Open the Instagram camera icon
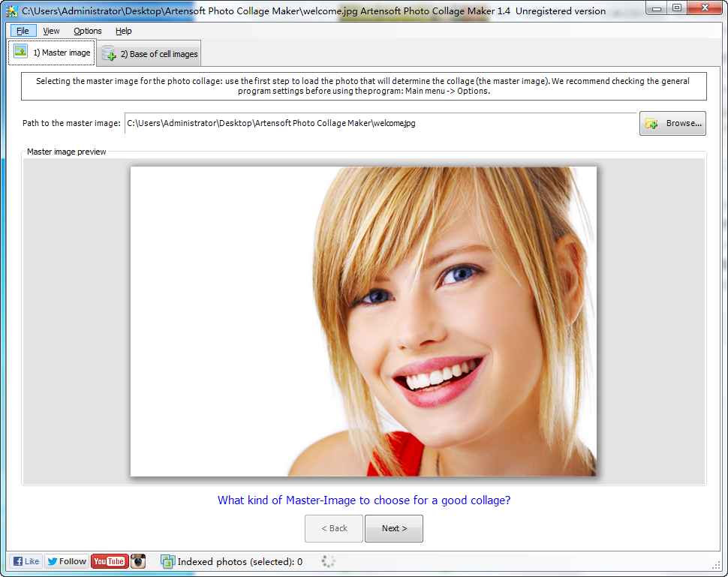 pyautogui.click(x=138, y=561)
